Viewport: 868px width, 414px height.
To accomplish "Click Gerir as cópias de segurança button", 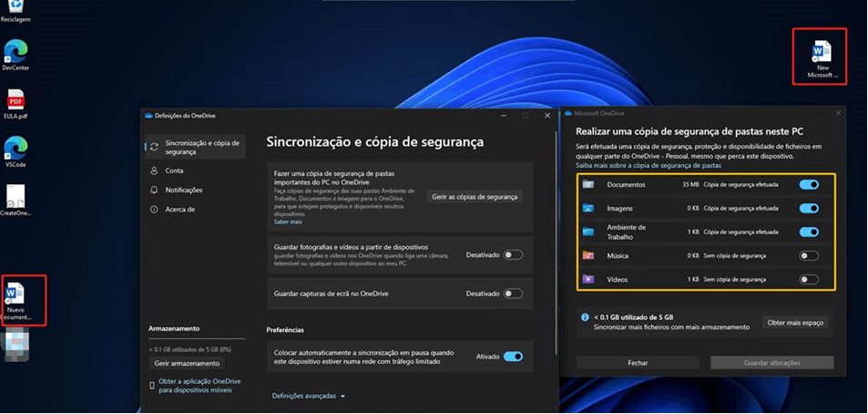I will pos(475,197).
